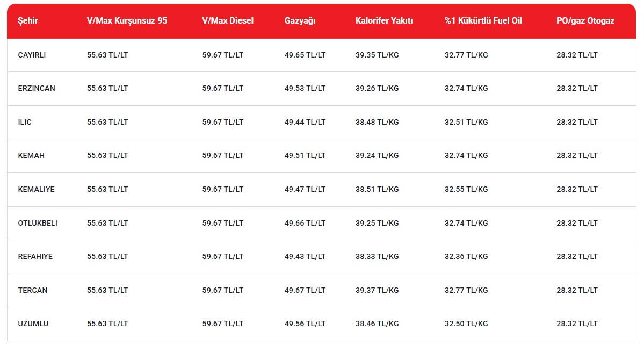Click the UZUMLU city name
Viewport: 644px width, 345px height.
pyautogui.click(x=33, y=324)
